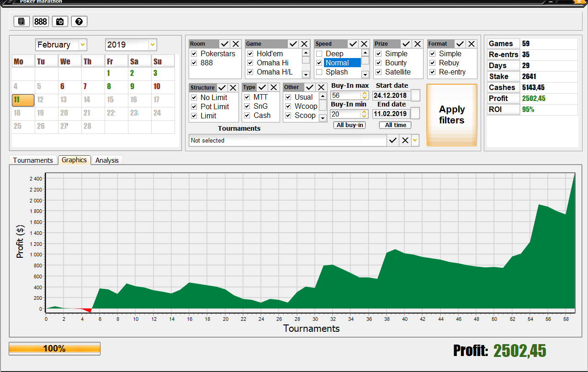Toggle the Pokerstars room checkbox
This screenshot has width=588, height=372.
[194, 54]
